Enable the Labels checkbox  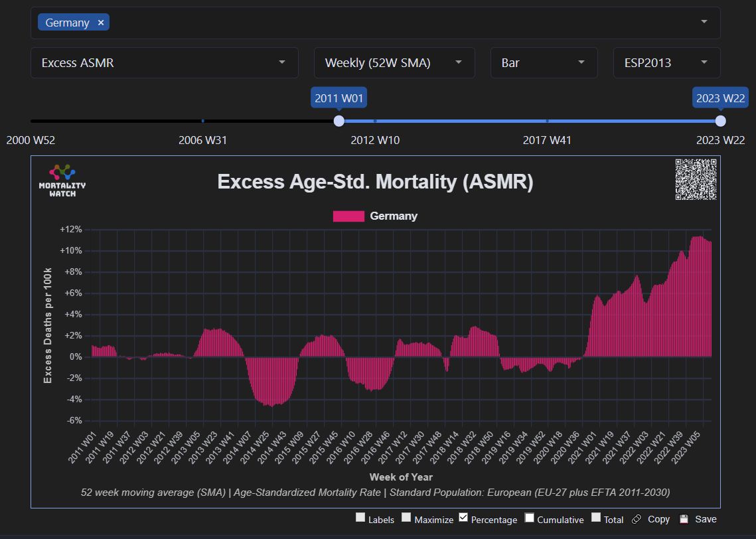point(360,518)
